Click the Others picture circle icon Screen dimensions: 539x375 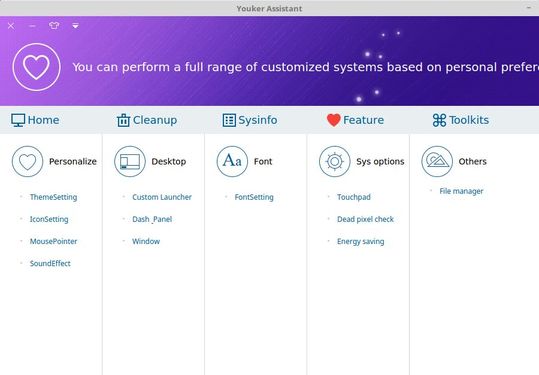[437, 162]
